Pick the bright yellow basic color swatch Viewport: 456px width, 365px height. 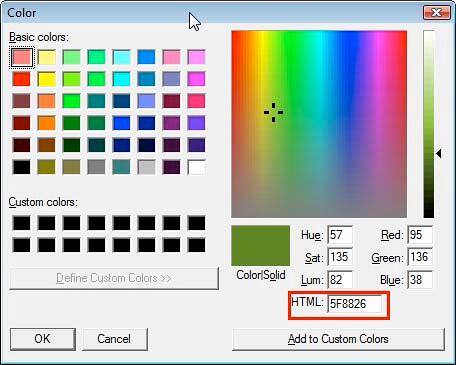pyautogui.click(x=47, y=79)
